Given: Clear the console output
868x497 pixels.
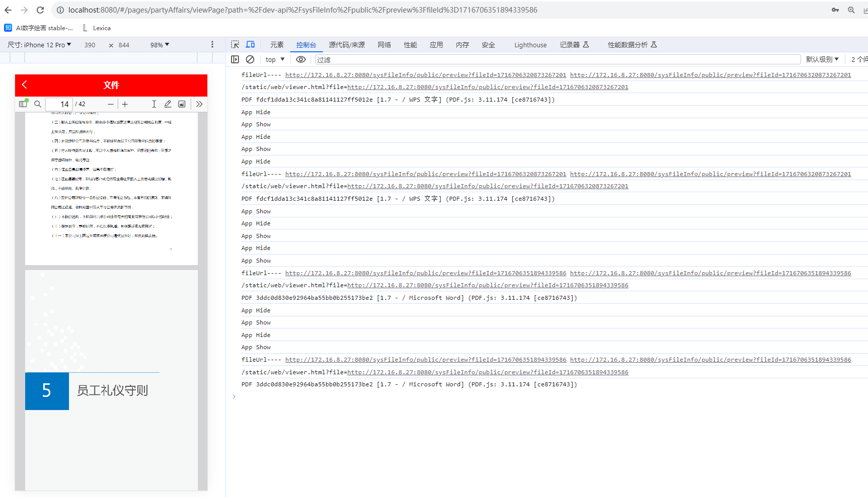Looking at the screenshot, I should tap(250, 59).
